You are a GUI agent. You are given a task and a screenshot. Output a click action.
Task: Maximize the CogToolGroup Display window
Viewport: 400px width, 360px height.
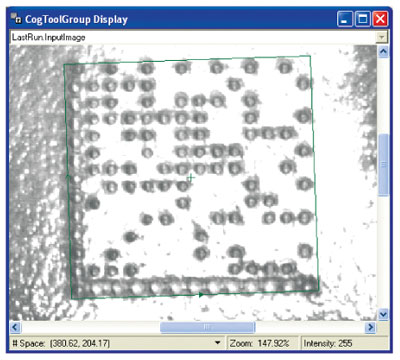click(362, 19)
